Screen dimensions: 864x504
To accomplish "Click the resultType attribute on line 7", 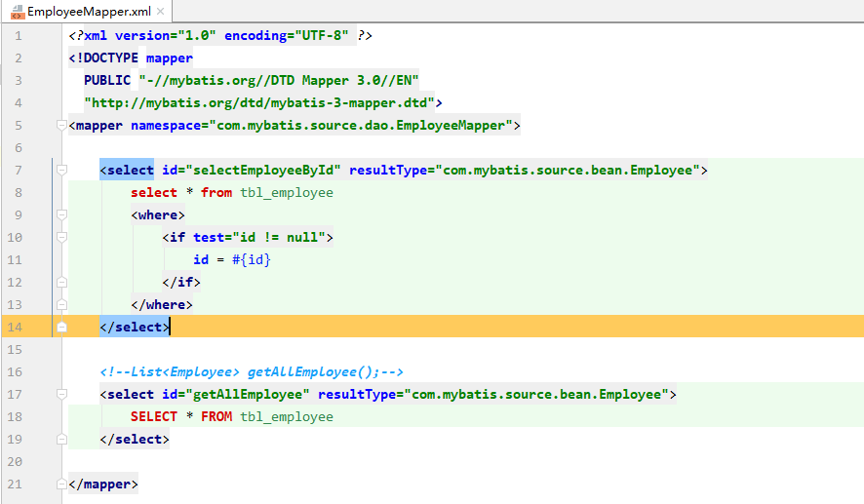I will [x=388, y=171].
